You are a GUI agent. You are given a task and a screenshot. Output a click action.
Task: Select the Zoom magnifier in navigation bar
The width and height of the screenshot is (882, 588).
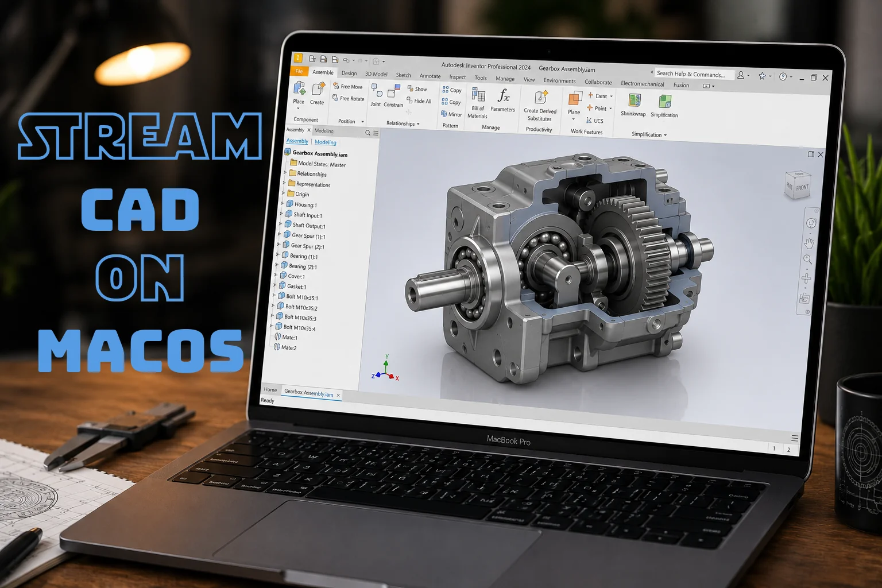[x=807, y=260]
